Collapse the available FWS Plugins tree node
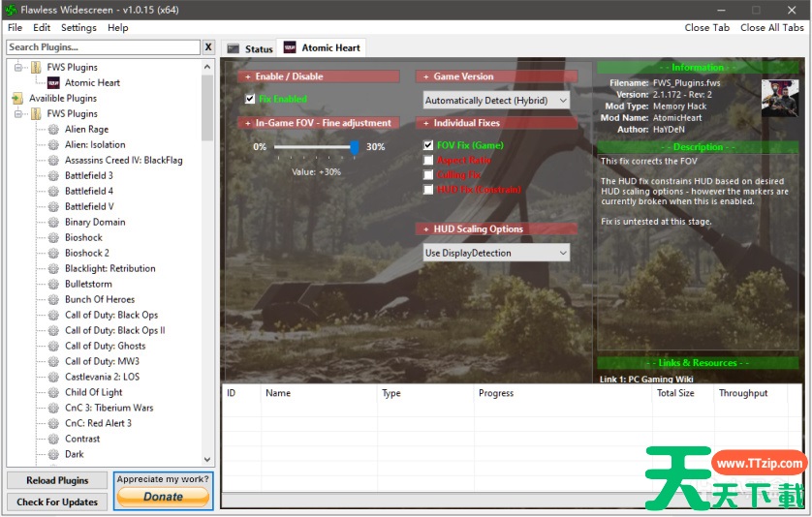Viewport: 812px width, 517px height. pyautogui.click(x=18, y=114)
